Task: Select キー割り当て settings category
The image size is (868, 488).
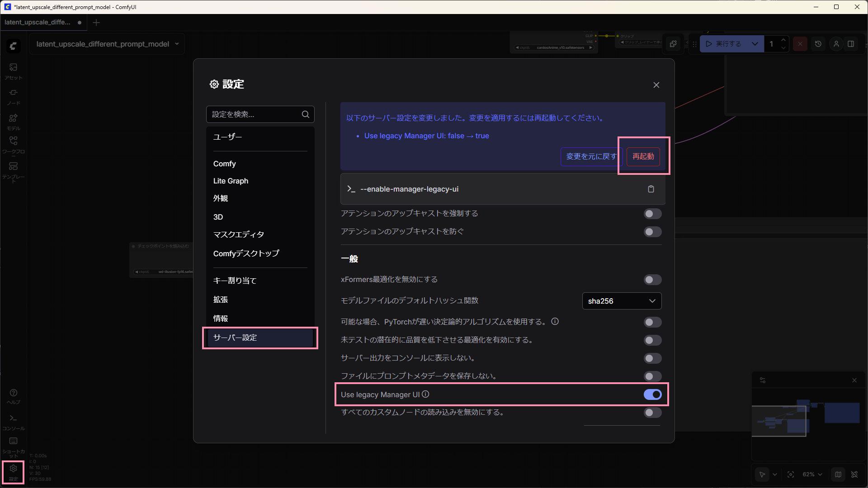Action: (235, 281)
